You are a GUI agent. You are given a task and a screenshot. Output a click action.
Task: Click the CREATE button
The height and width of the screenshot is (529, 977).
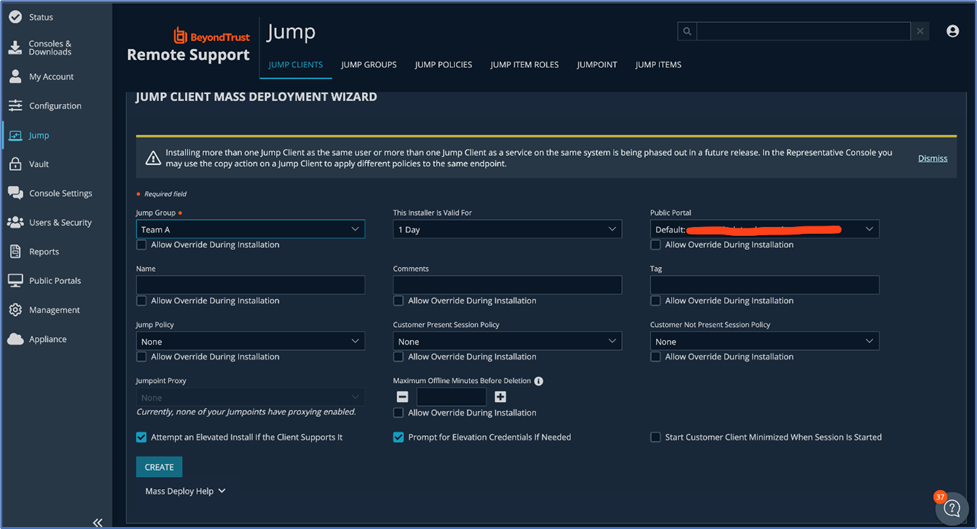pos(159,467)
